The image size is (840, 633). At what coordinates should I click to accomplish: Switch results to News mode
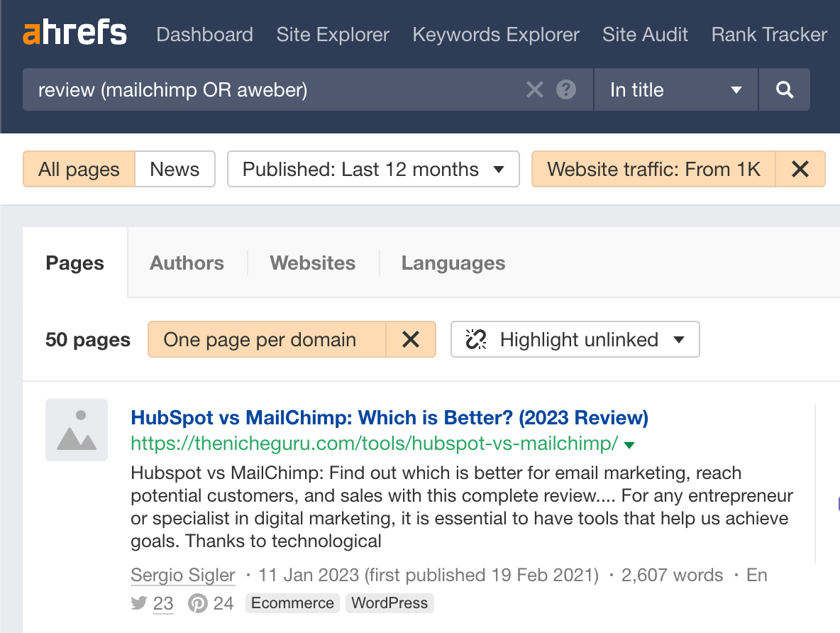click(x=174, y=169)
